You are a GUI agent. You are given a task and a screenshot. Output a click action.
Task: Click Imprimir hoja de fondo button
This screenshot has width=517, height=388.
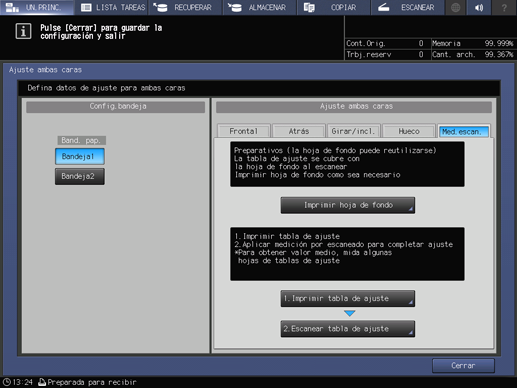tap(348, 205)
